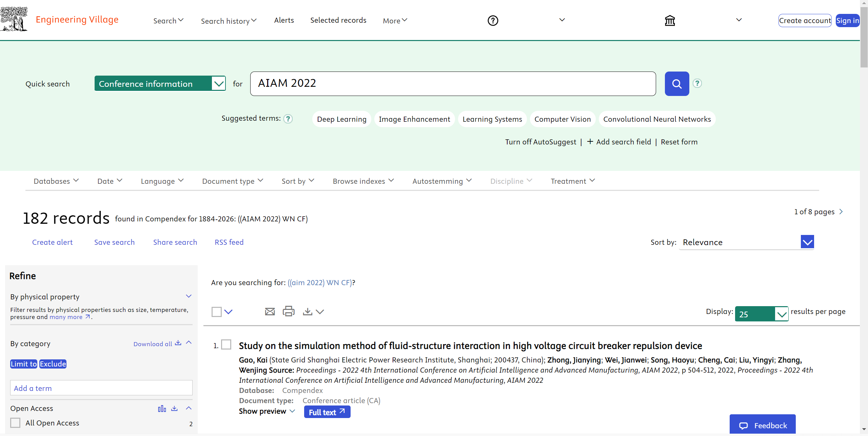Viewport: 868px width, 436px height.
Task: Click the AIAM 2022 search input field
Action: coord(453,83)
